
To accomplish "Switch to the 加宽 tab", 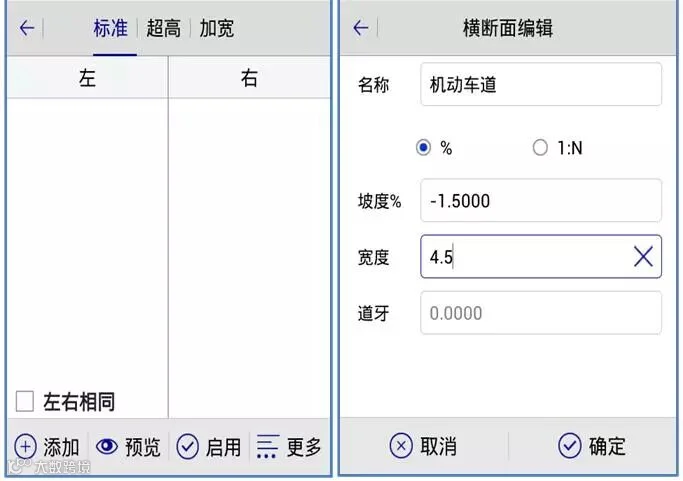I will [216, 29].
